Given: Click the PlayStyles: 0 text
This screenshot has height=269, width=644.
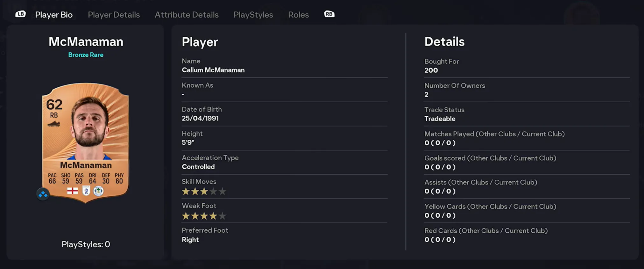Looking at the screenshot, I should pos(86,244).
